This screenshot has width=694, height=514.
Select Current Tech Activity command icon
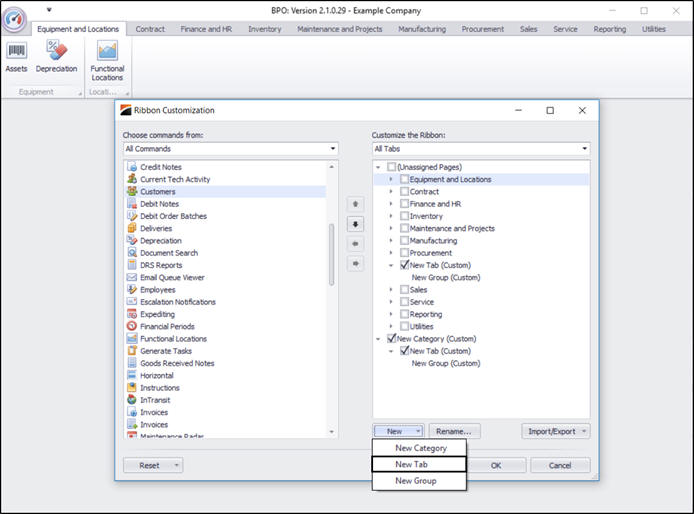(x=132, y=179)
